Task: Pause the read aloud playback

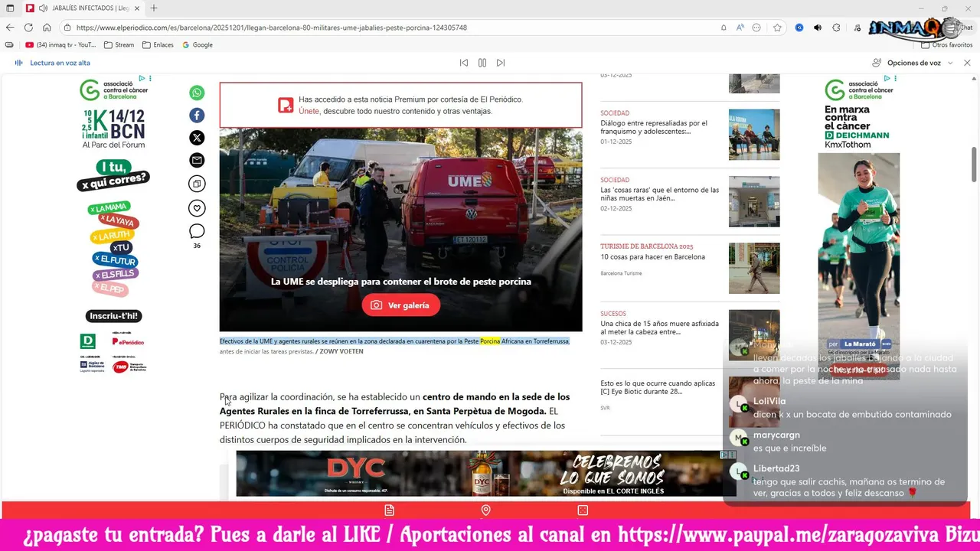Action: (x=482, y=63)
